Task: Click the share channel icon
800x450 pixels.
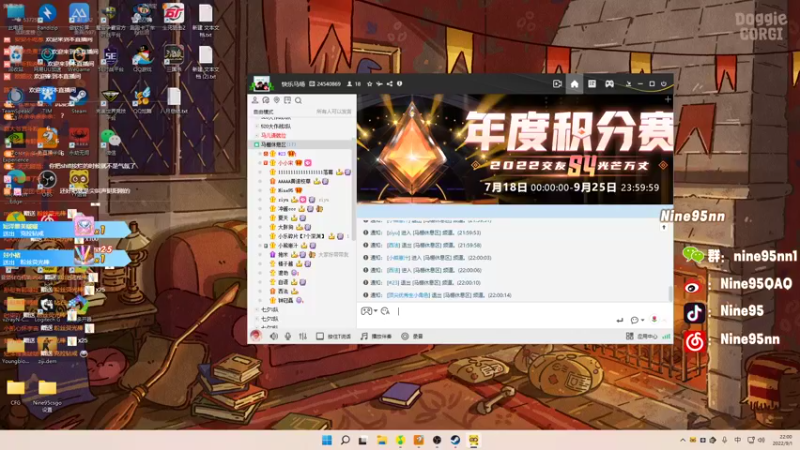Action: [389, 84]
